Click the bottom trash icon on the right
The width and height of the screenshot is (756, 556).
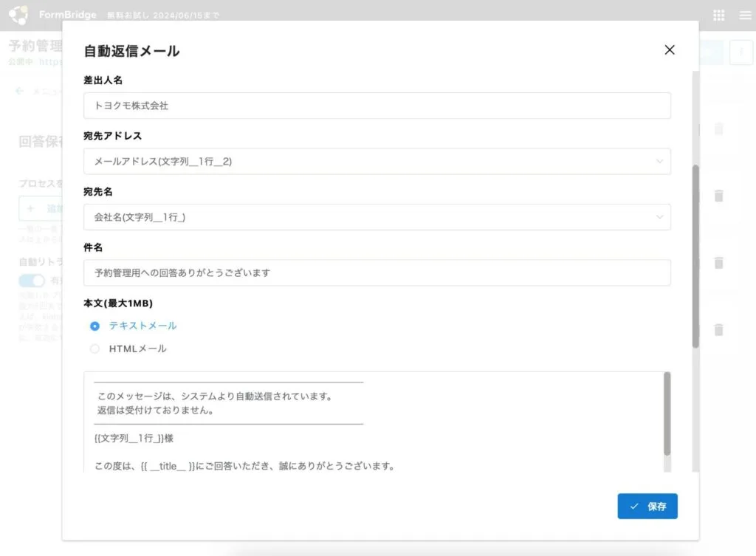pyautogui.click(x=719, y=331)
